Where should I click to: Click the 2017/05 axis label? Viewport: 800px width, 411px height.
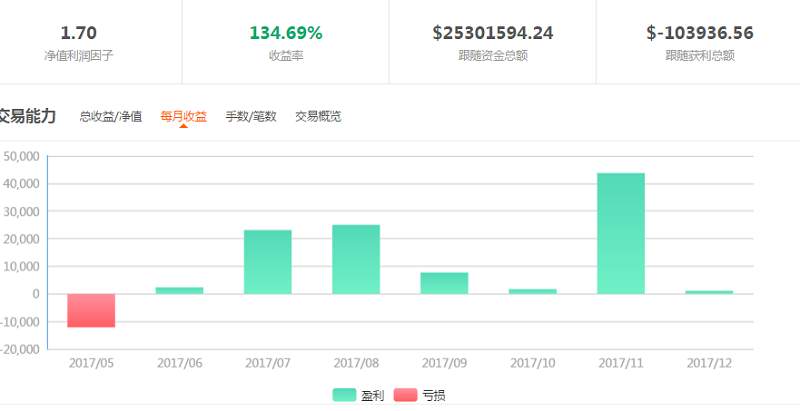tap(91, 363)
